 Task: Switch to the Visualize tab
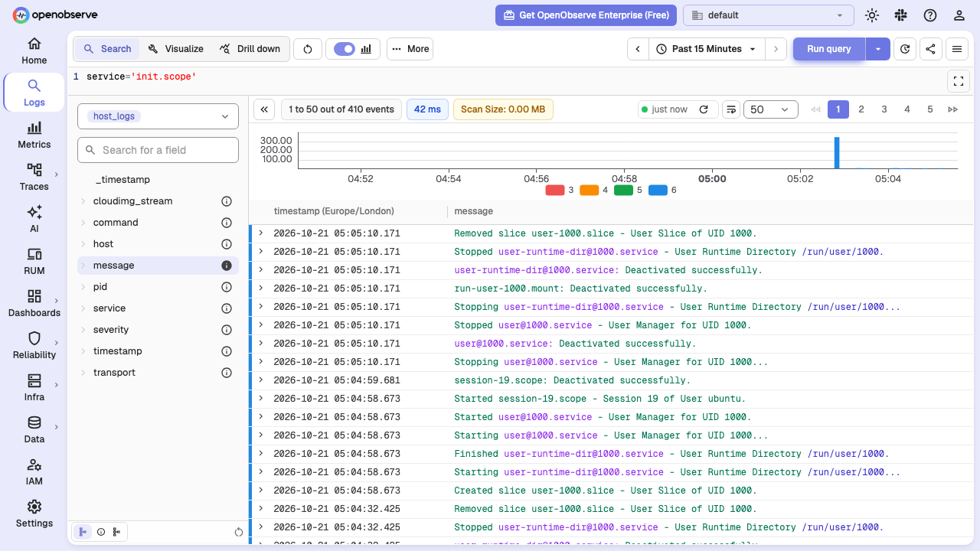click(x=176, y=49)
